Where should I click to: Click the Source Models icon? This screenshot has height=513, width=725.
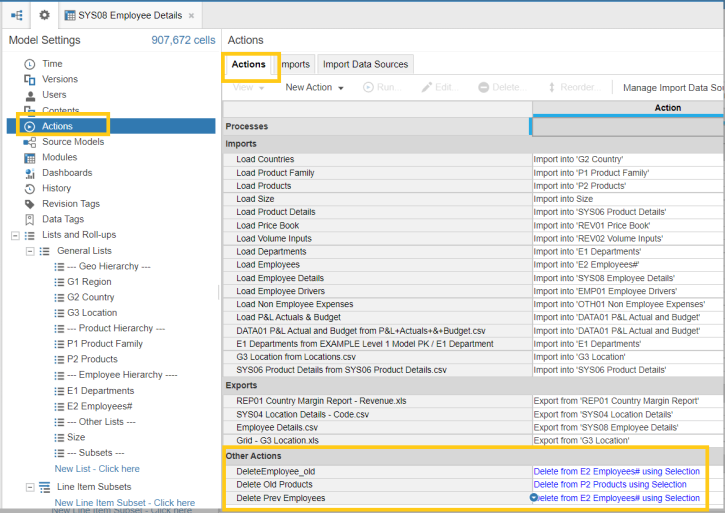tap(30, 142)
